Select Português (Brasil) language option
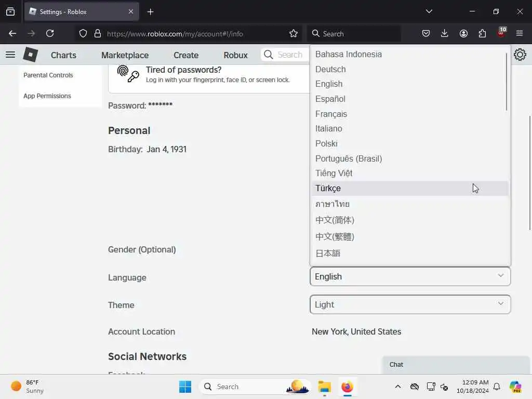532x399 pixels. click(x=409, y=158)
